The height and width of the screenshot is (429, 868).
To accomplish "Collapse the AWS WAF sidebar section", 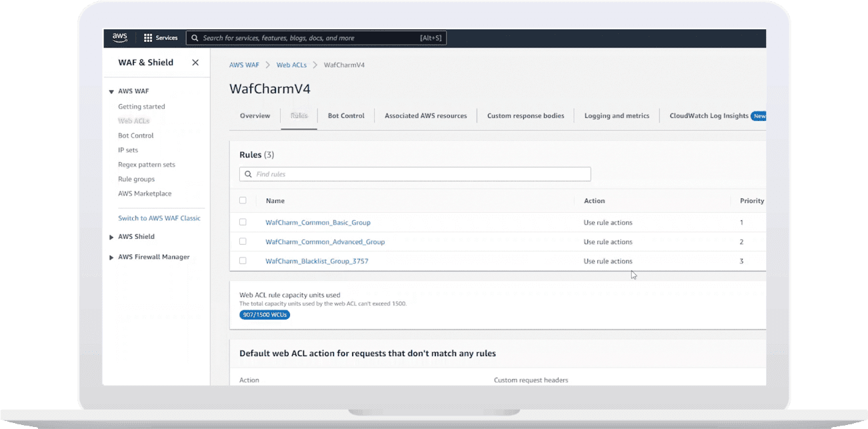I will point(111,91).
